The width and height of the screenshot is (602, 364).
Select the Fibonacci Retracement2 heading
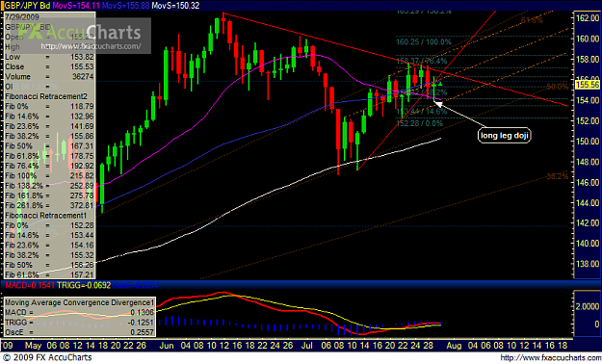tap(46, 96)
